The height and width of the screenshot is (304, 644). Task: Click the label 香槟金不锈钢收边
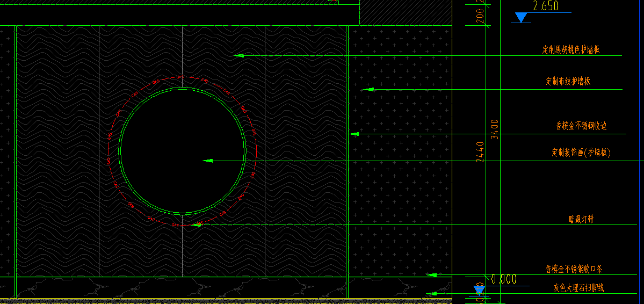[581, 126]
